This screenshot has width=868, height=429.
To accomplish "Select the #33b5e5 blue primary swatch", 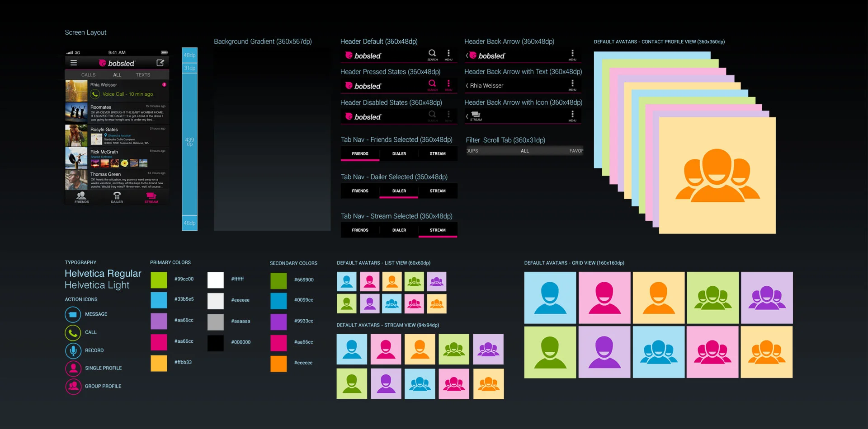I will coord(159,300).
